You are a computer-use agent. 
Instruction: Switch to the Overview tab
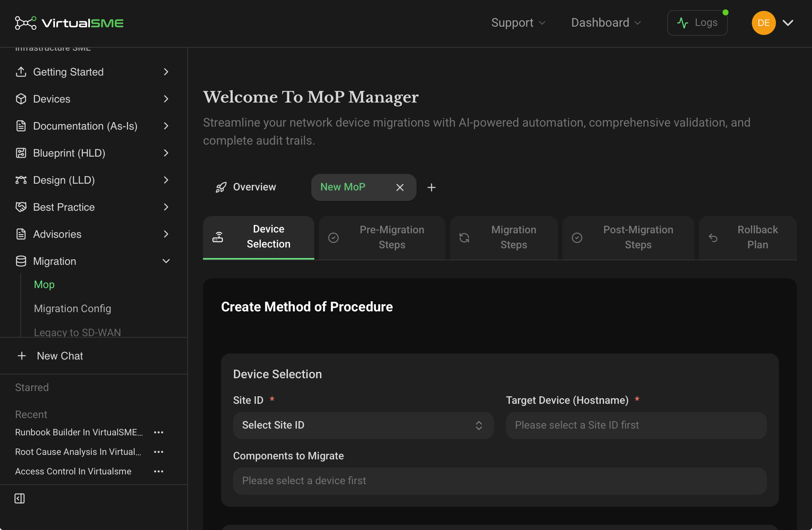click(x=245, y=187)
